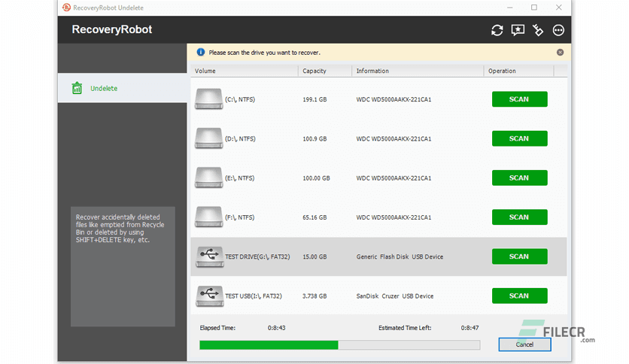Screen dimensions: 629x364
Task: Click the 15.00 GB capacity value
Action: pos(314,256)
